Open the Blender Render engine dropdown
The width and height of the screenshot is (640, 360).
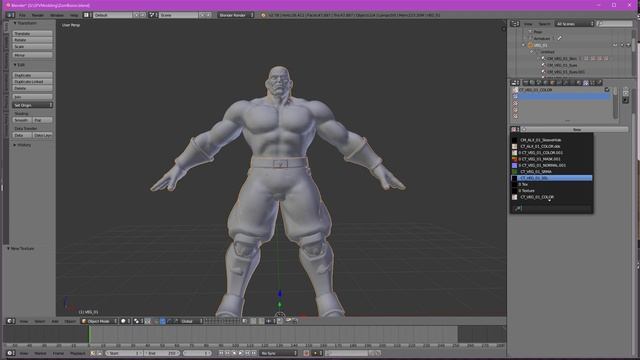[x=236, y=15]
